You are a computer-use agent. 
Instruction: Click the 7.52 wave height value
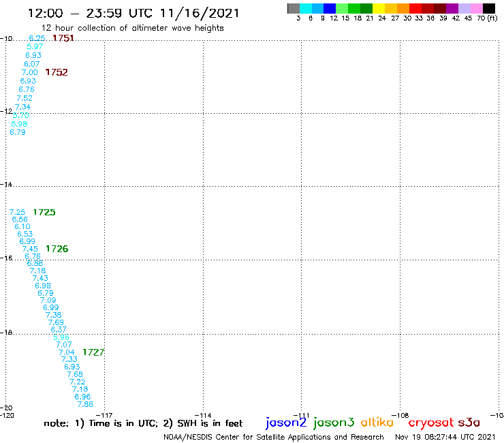pos(25,98)
